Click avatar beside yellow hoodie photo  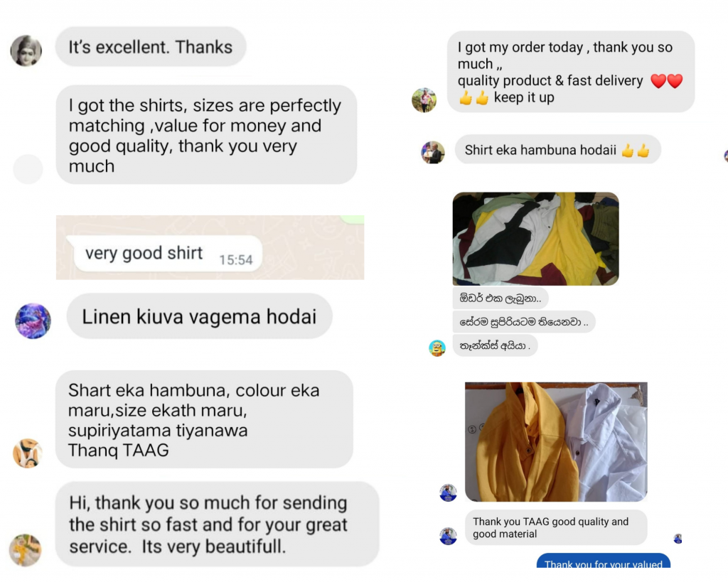pos(448,493)
